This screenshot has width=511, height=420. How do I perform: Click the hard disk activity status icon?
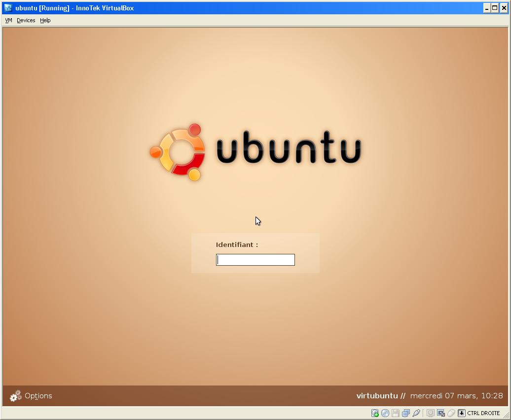point(375,413)
